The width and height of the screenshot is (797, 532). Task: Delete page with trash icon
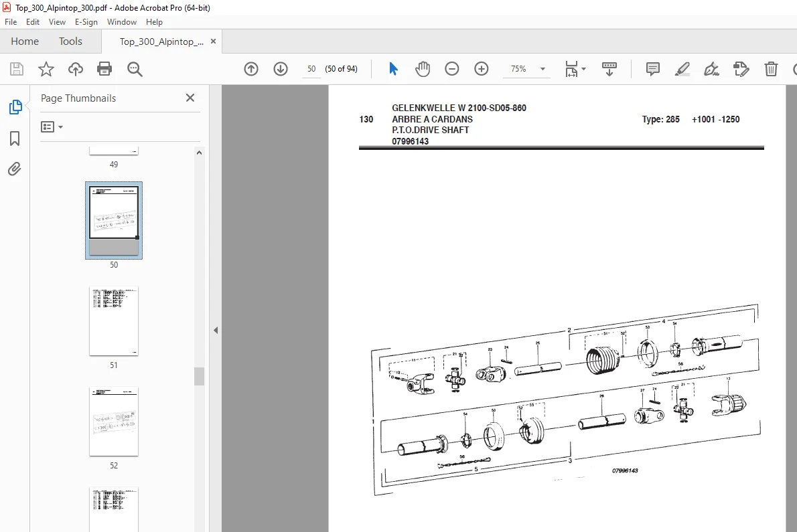point(771,69)
